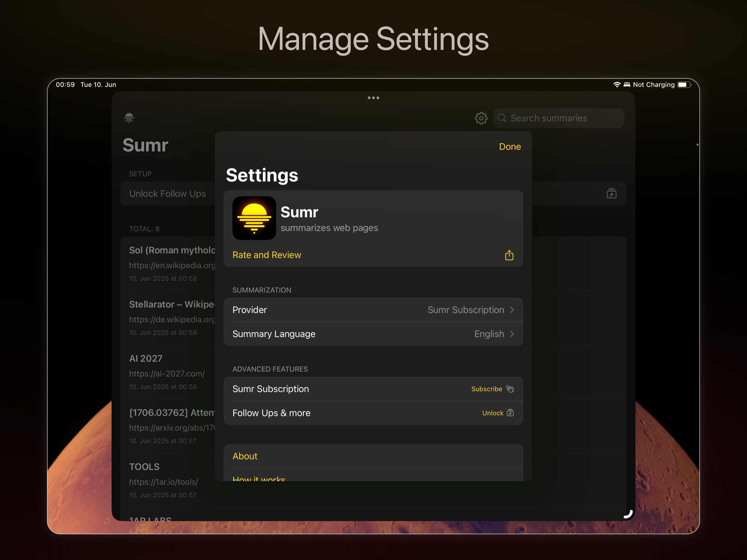Viewport: 747px width, 560px height.
Task: Click the 00:59 clock in status bar
Action: pyautogui.click(x=65, y=85)
